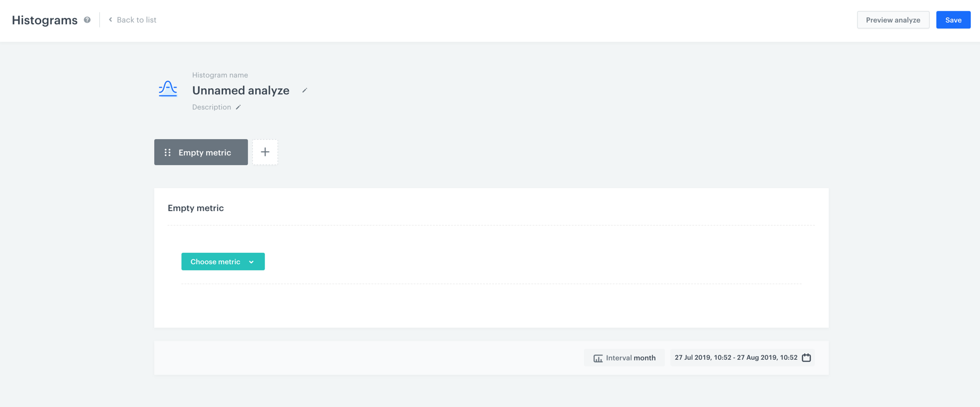
Task: Click the Histograms page title
Action: 45,20
